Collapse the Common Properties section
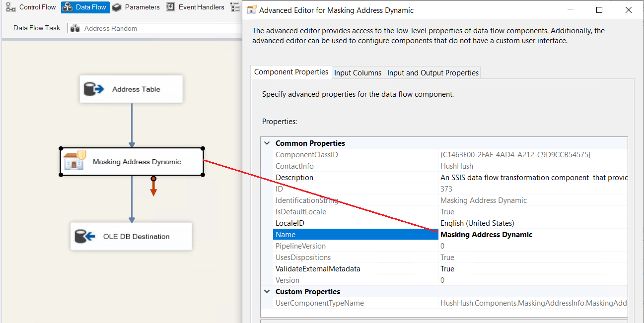 click(267, 143)
